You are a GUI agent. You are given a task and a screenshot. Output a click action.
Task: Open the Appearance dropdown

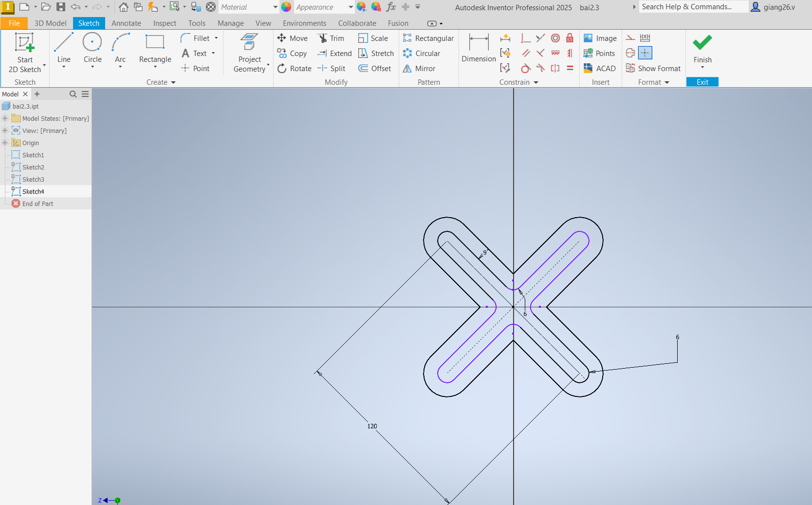351,7
